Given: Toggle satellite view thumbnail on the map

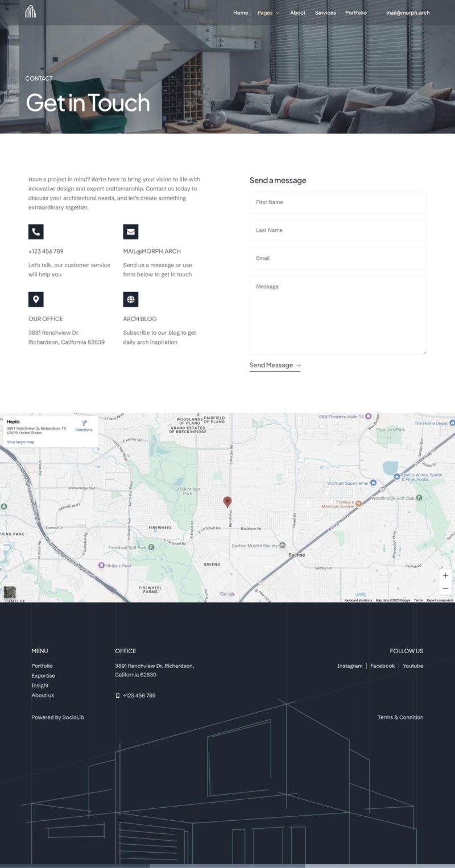Looking at the screenshot, I should [10, 592].
